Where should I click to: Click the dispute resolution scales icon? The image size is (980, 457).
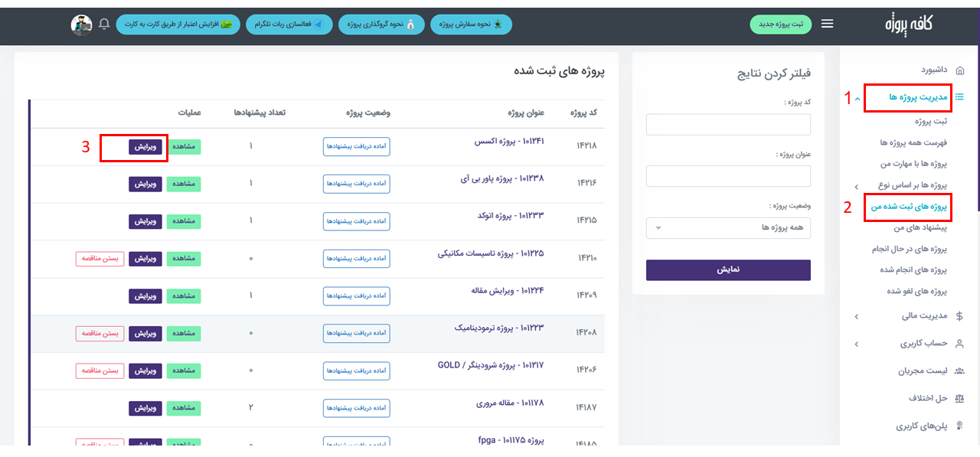(x=960, y=398)
